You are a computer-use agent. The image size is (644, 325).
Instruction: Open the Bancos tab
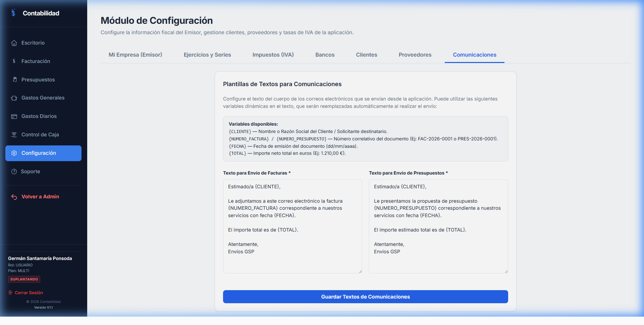click(325, 55)
